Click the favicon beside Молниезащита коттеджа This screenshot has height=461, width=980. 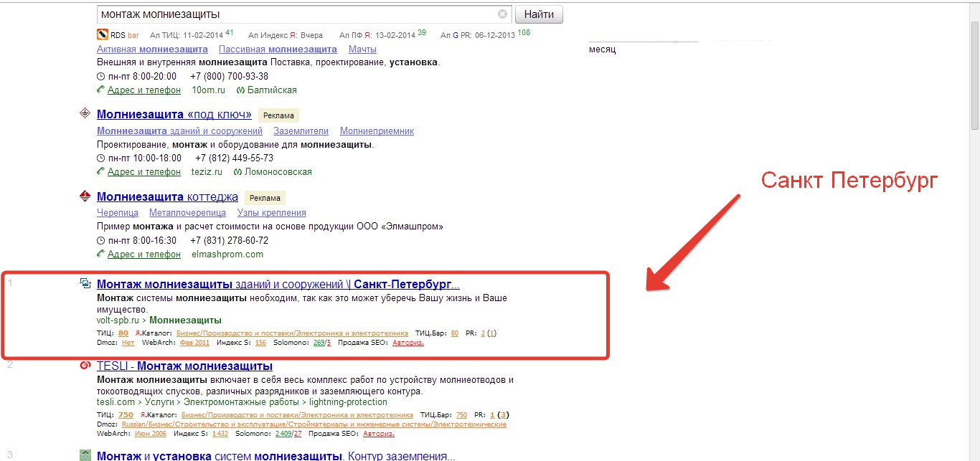point(85,196)
